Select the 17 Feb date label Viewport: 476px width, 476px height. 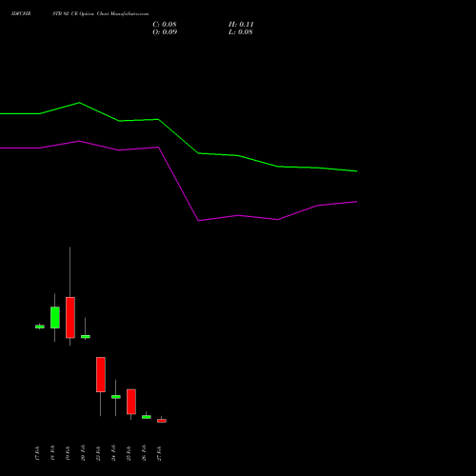(37, 453)
